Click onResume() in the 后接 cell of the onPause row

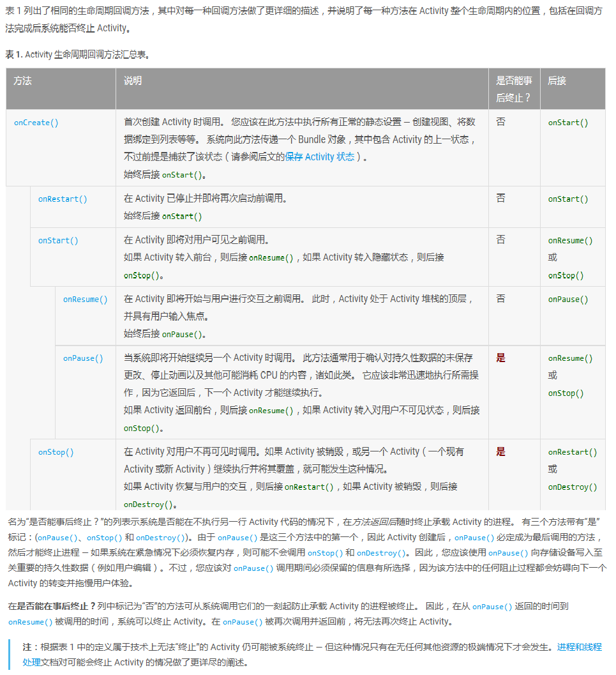[x=570, y=358]
